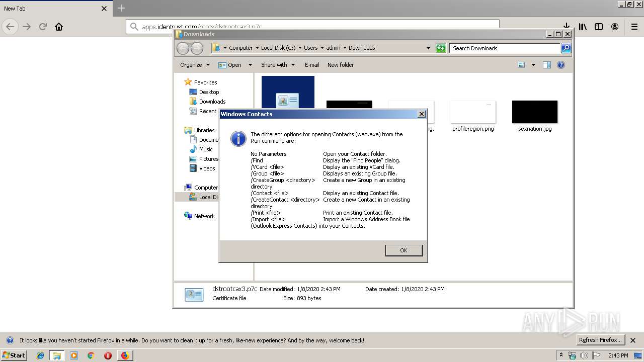This screenshot has width=644, height=362.
Task: Open Firefox from taskbar
Action: pyautogui.click(x=125, y=355)
